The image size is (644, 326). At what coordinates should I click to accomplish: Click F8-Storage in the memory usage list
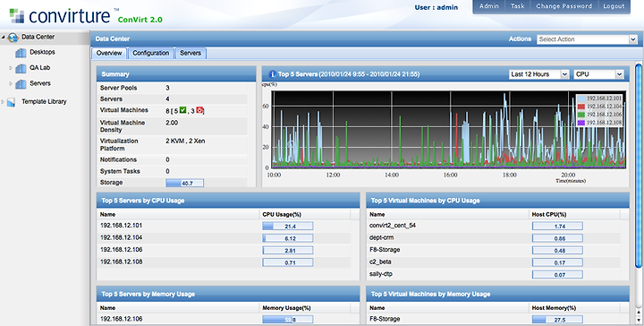coord(385,319)
